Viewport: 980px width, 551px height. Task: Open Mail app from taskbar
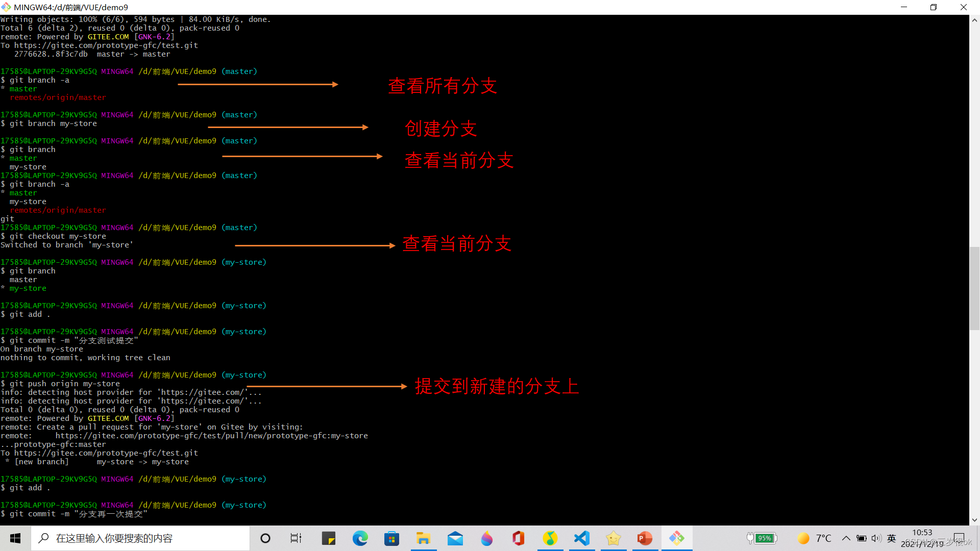click(455, 538)
